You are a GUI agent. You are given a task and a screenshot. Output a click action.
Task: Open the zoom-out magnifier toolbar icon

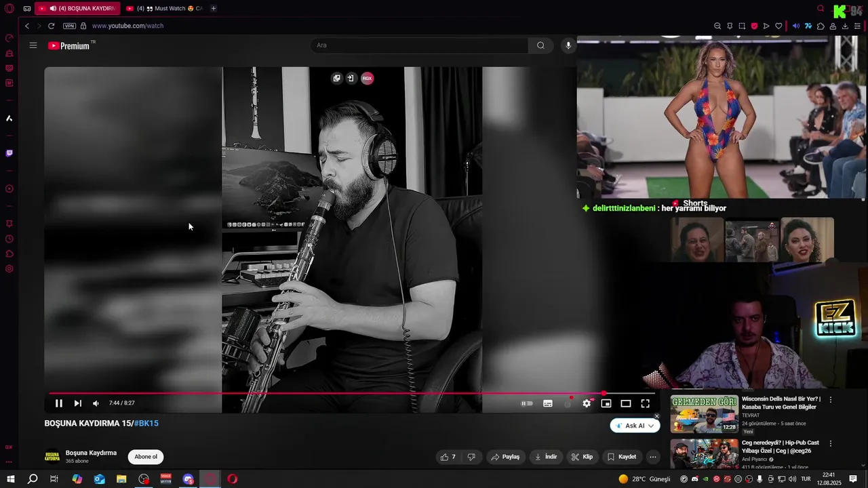717,26
